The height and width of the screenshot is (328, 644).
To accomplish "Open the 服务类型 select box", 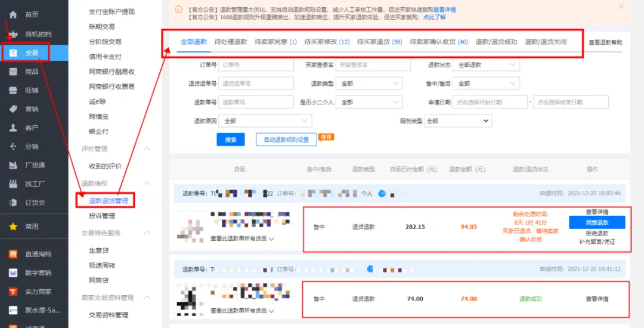I will [x=457, y=121].
